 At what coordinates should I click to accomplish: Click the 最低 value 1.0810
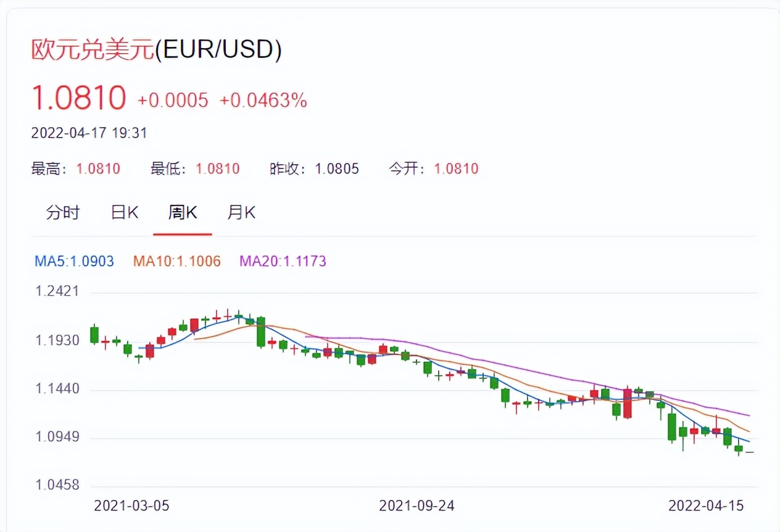click(x=218, y=168)
